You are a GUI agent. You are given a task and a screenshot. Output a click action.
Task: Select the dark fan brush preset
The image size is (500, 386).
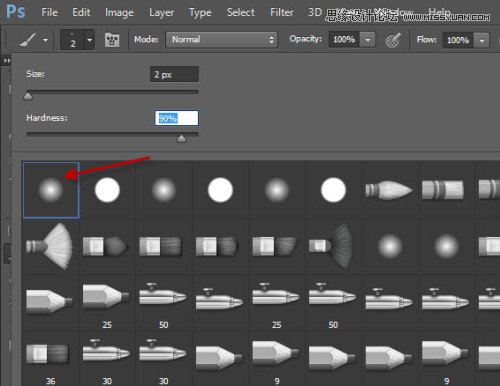[331, 246]
